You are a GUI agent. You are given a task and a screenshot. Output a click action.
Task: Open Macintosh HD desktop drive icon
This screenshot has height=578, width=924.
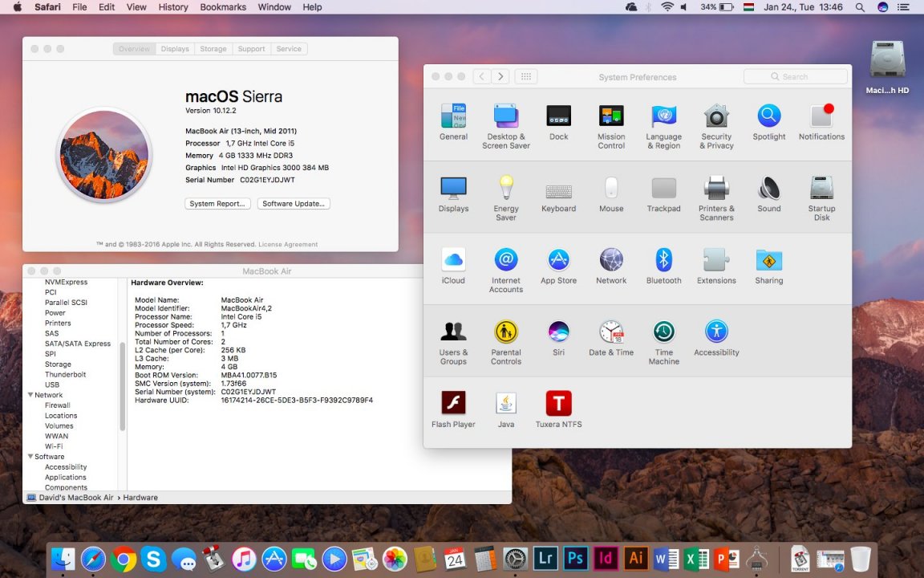(887, 67)
